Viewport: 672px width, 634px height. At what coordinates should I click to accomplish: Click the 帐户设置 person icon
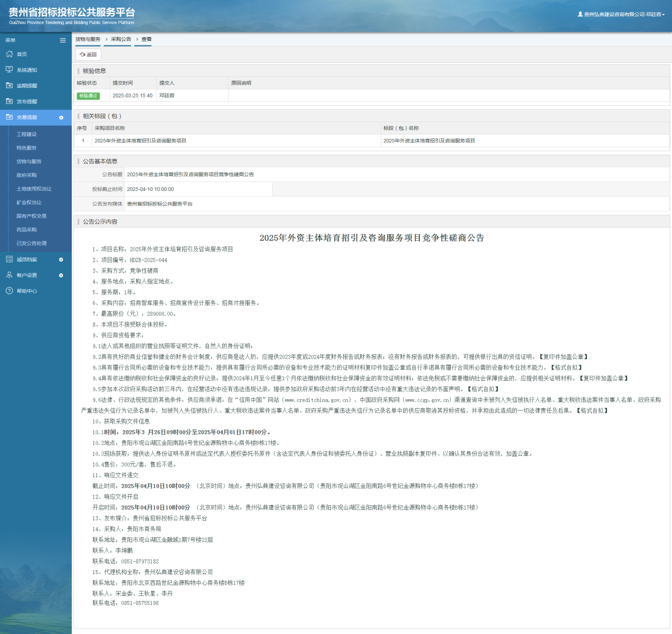(9, 275)
